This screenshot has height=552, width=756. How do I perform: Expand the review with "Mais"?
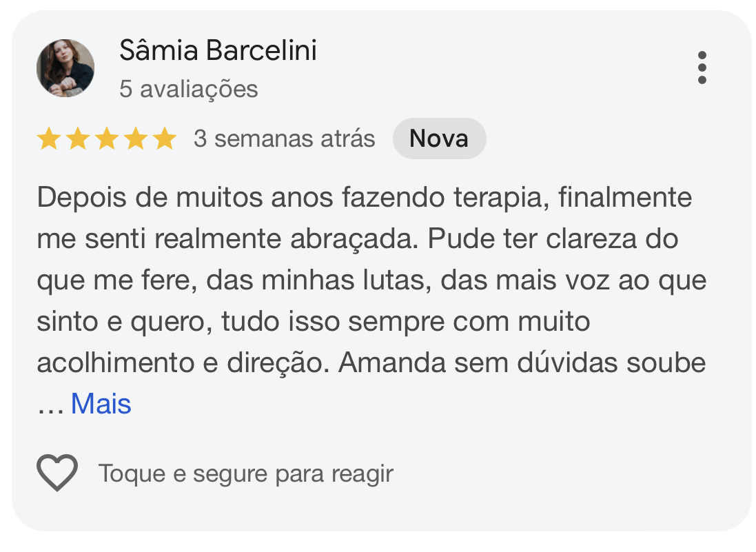click(101, 404)
